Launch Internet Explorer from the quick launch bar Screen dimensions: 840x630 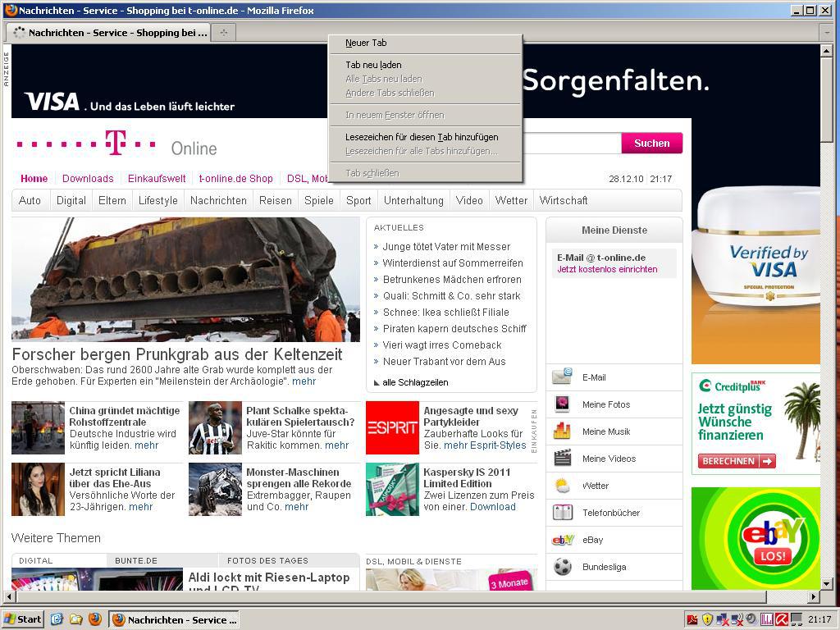(57, 619)
